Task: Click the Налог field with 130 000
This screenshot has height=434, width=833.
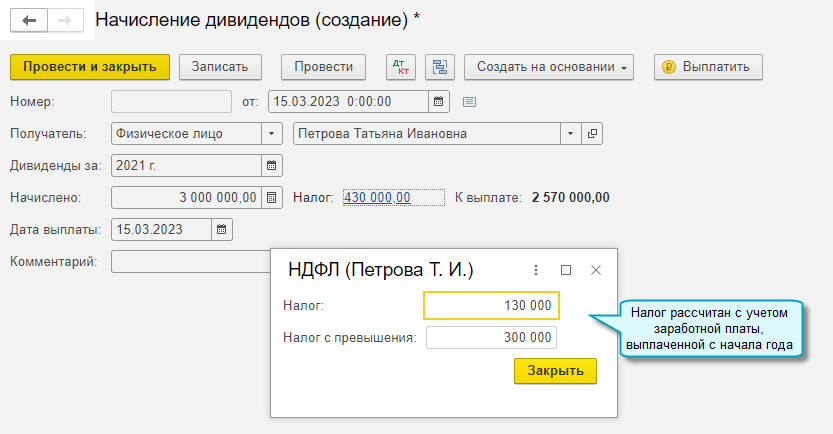Action: point(491,305)
